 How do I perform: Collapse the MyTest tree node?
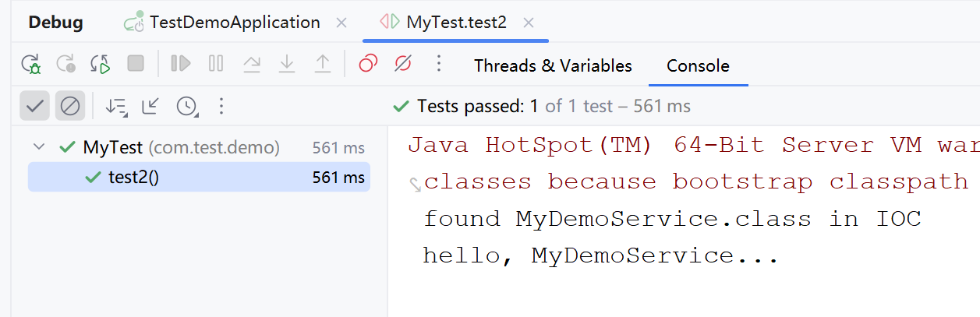tap(37, 146)
